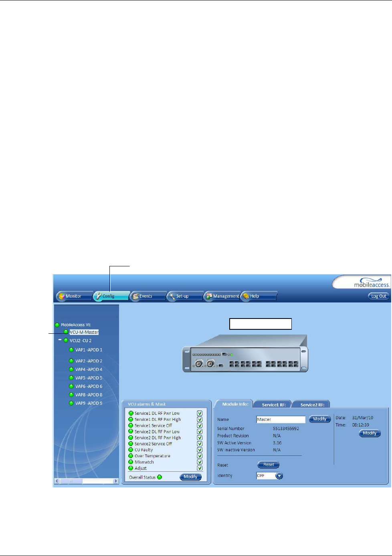Click the left scroll arrow in tree pane

click(57, 481)
